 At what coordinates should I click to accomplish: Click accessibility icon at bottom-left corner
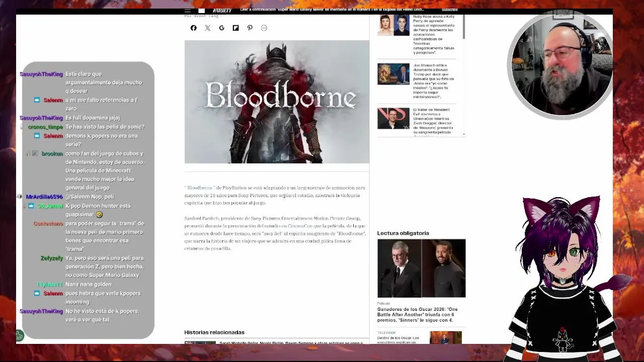(x=19, y=335)
